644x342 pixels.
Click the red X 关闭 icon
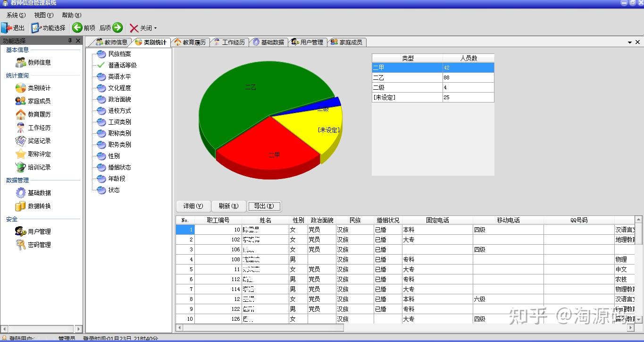pyautogui.click(x=134, y=28)
